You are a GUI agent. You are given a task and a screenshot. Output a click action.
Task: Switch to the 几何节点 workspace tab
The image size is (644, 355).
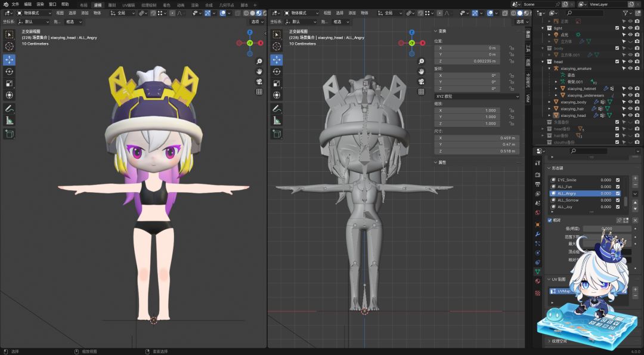tap(227, 5)
